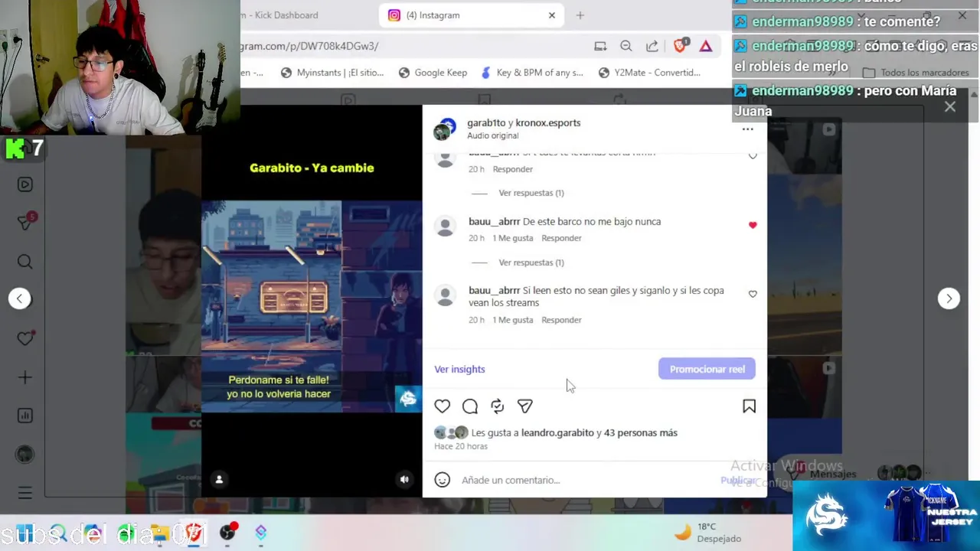
Task: Open the emoji picker beside the comment box
Action: tap(443, 480)
